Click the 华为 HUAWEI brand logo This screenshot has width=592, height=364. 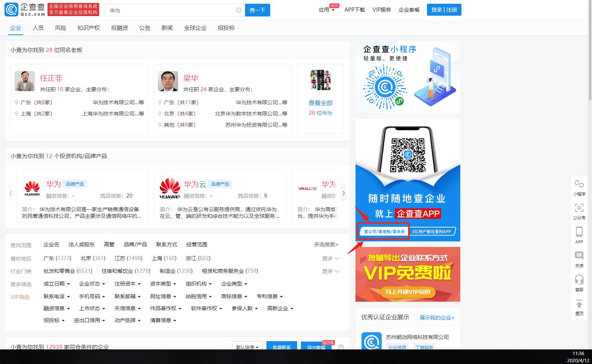pyautogui.click(x=32, y=189)
